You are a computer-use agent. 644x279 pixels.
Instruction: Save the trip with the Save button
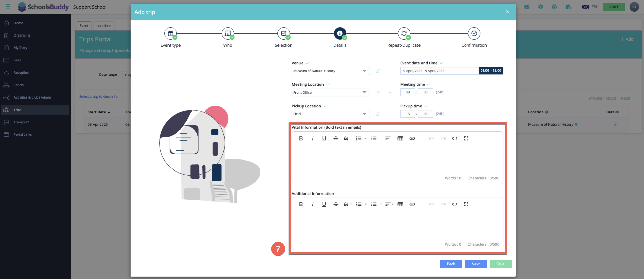[x=500, y=264]
